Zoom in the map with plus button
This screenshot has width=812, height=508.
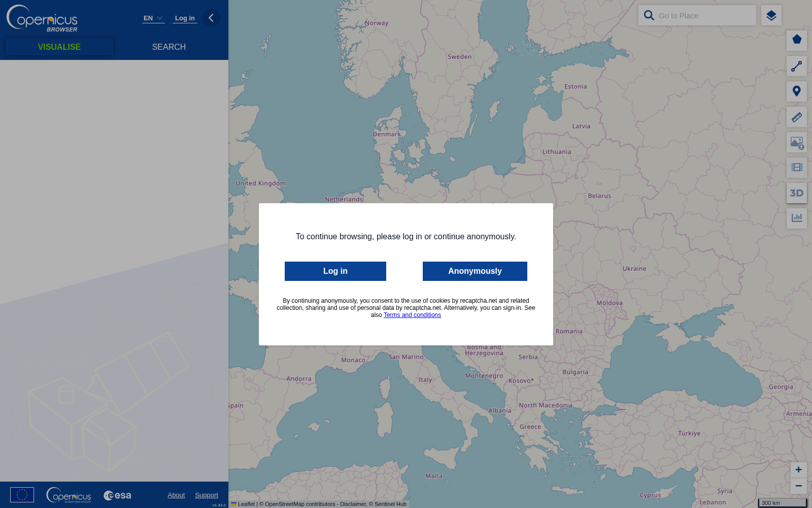coord(798,470)
